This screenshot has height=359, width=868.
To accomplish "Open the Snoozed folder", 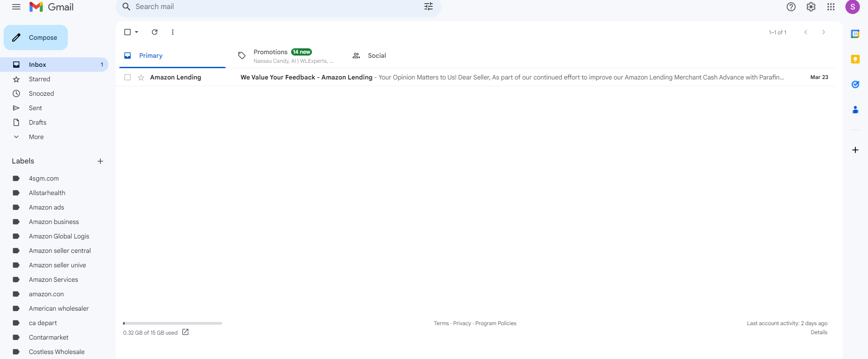I will pos(54,93).
